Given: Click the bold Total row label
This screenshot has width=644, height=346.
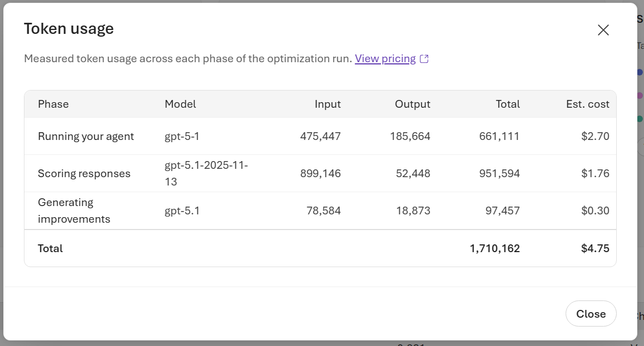Looking at the screenshot, I should point(50,248).
